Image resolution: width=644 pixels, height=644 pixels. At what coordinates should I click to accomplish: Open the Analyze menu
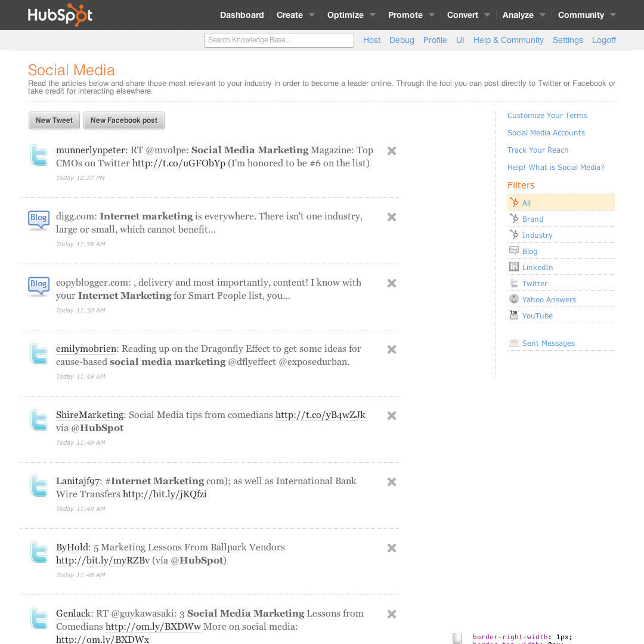[518, 15]
